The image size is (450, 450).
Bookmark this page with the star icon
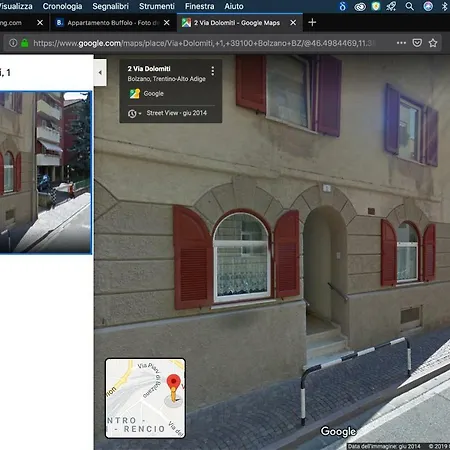coord(433,43)
